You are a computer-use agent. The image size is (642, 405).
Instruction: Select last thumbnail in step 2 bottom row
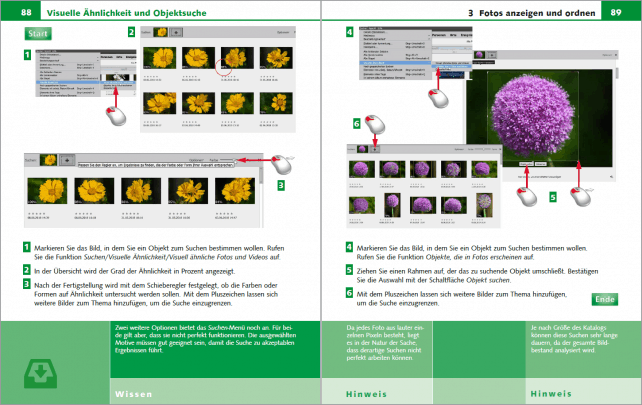point(276,103)
